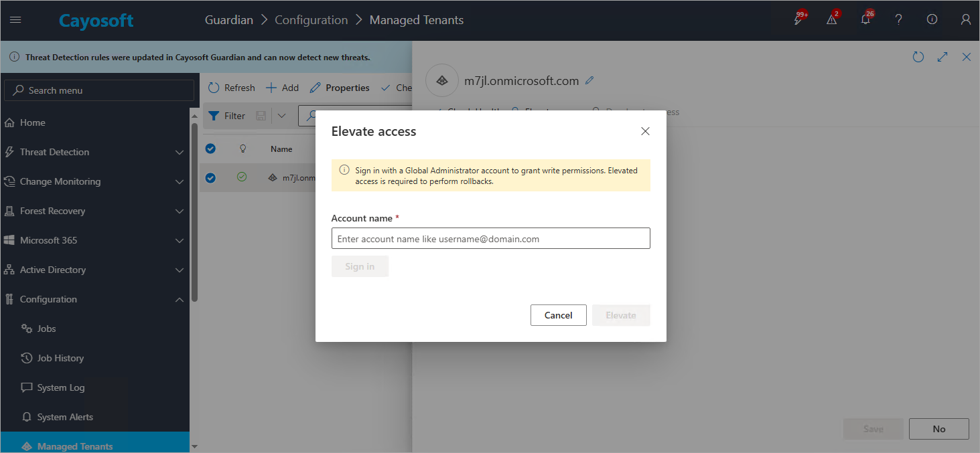Open the help question mark icon
Screen dimensions: 980x453
coord(899,20)
